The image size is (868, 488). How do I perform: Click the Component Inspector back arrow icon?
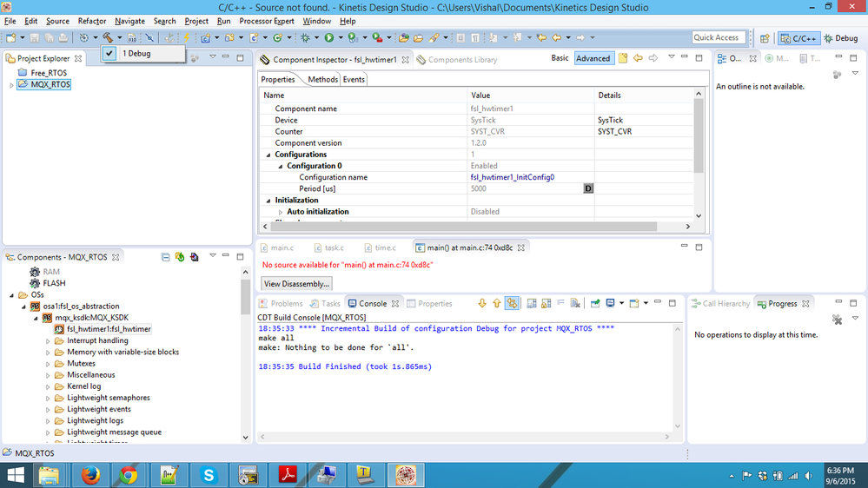point(638,58)
